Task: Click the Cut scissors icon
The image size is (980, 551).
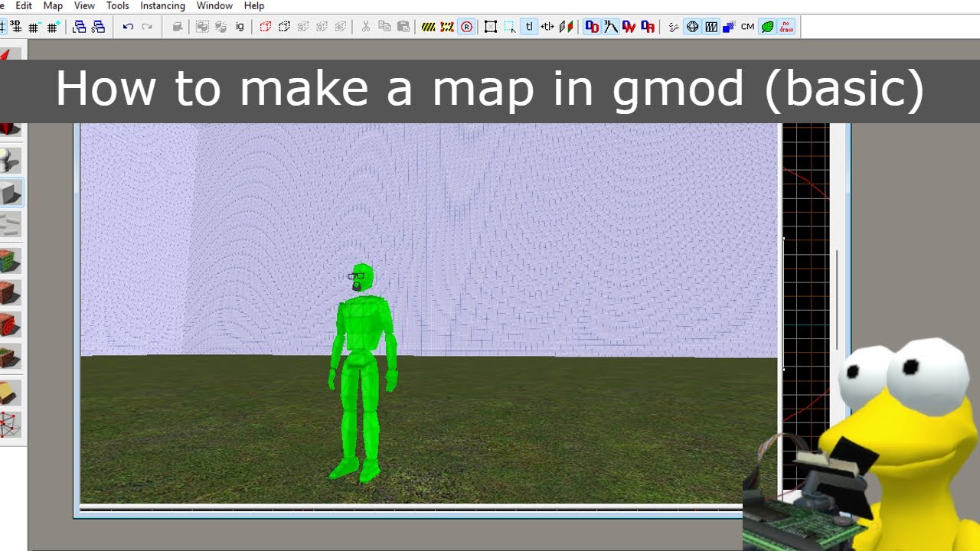Action: coord(365,27)
